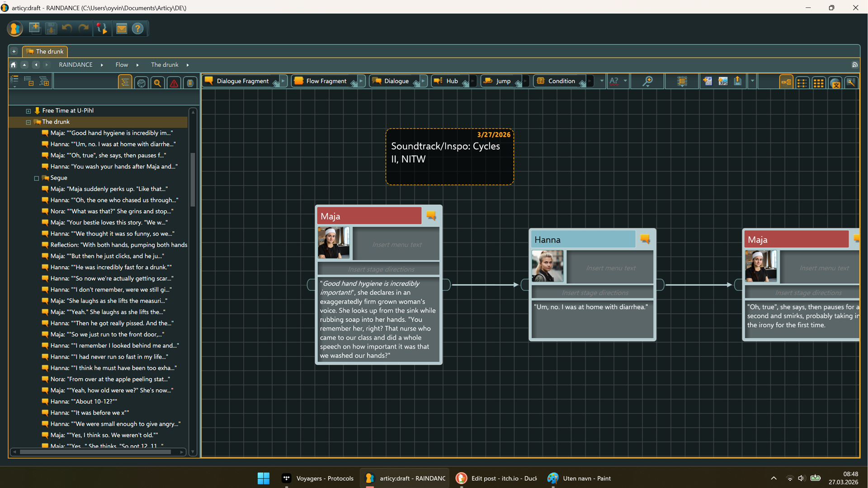Open dropdown arrow after The drunk breadcrumb
The width and height of the screenshot is (868, 488).
[x=188, y=65]
